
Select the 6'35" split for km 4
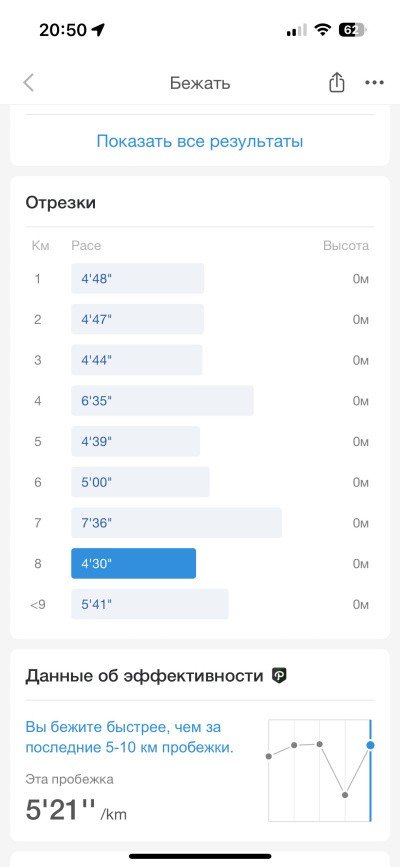162,401
